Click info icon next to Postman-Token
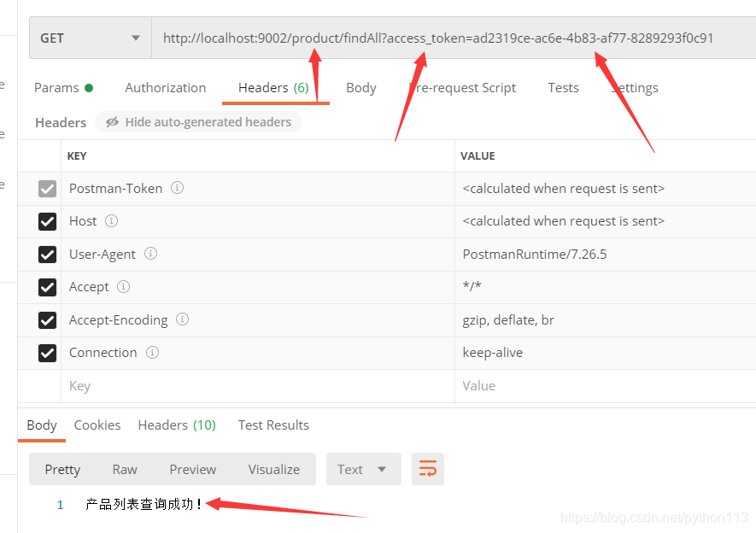This screenshot has height=533, width=756. click(x=177, y=187)
